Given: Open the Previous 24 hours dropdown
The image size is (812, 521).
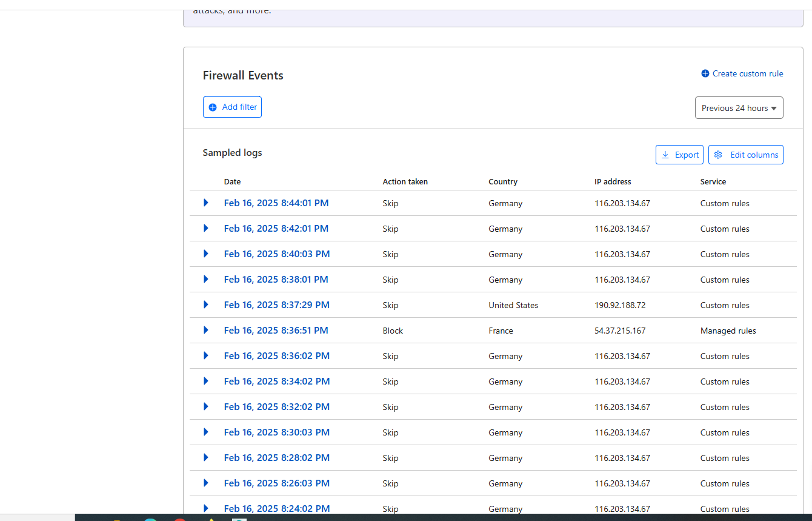Looking at the screenshot, I should coord(739,108).
